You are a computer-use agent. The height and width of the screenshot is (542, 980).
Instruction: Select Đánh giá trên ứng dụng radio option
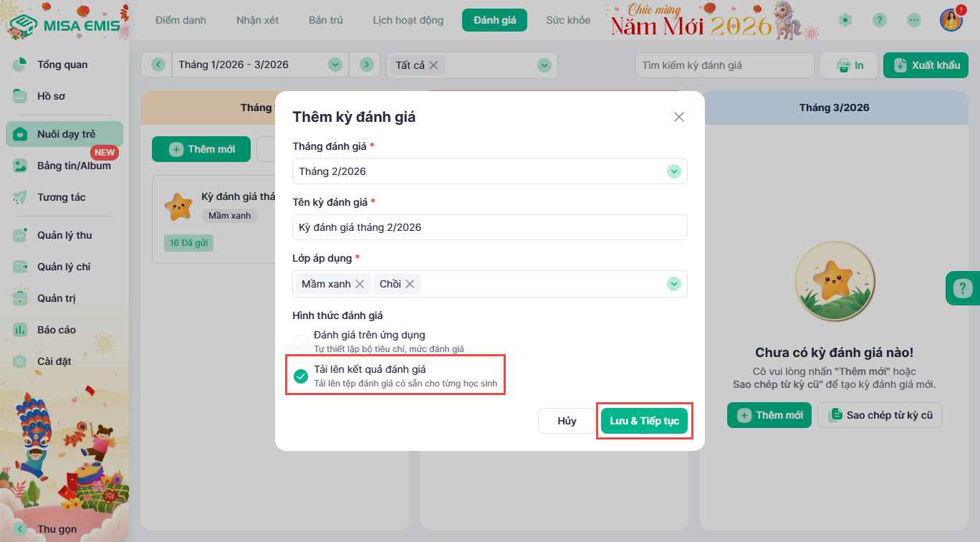301,341
